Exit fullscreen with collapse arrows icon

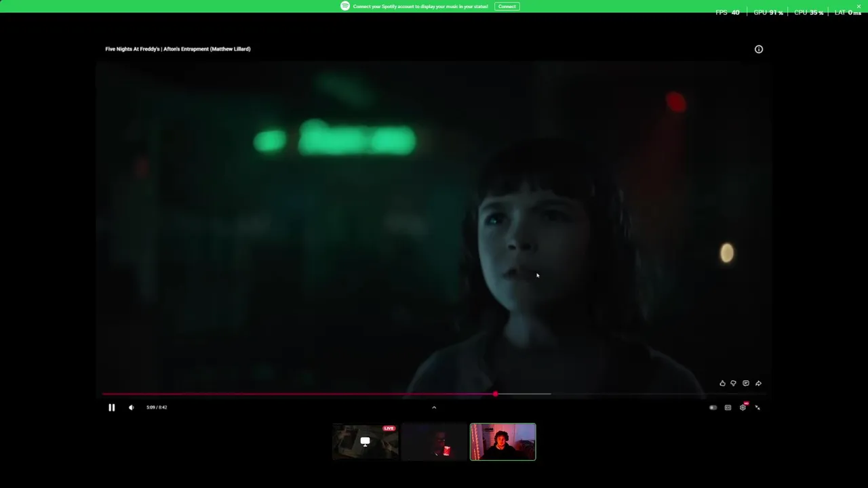pos(757,407)
